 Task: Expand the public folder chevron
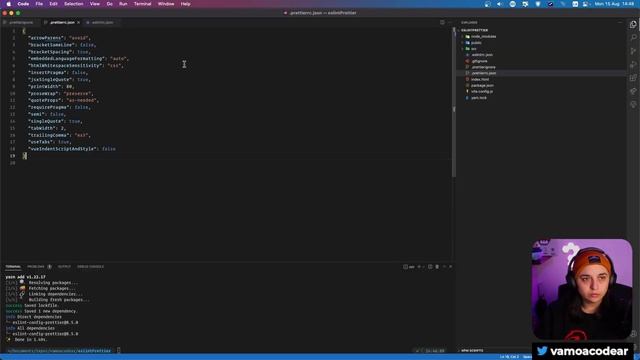tap(463, 42)
